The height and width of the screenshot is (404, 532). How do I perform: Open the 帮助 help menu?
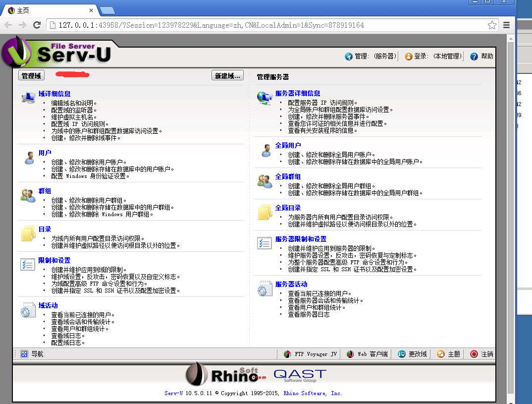tap(481, 57)
